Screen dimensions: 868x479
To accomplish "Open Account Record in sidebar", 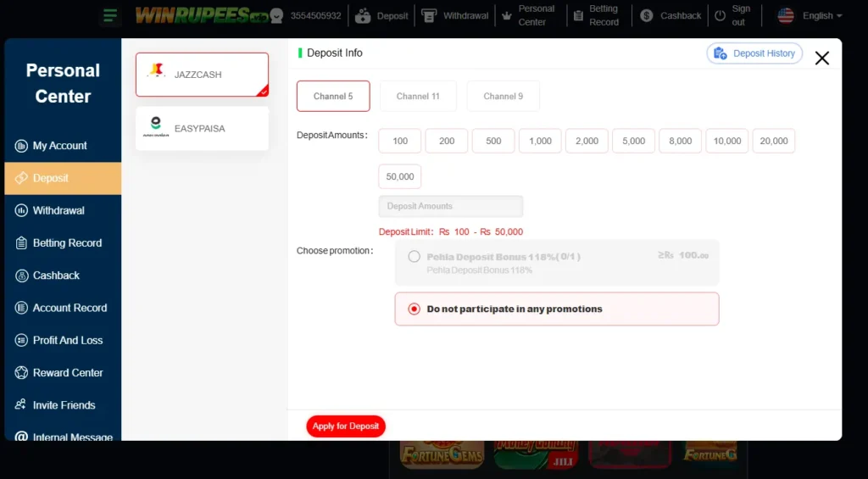I will pos(63,308).
